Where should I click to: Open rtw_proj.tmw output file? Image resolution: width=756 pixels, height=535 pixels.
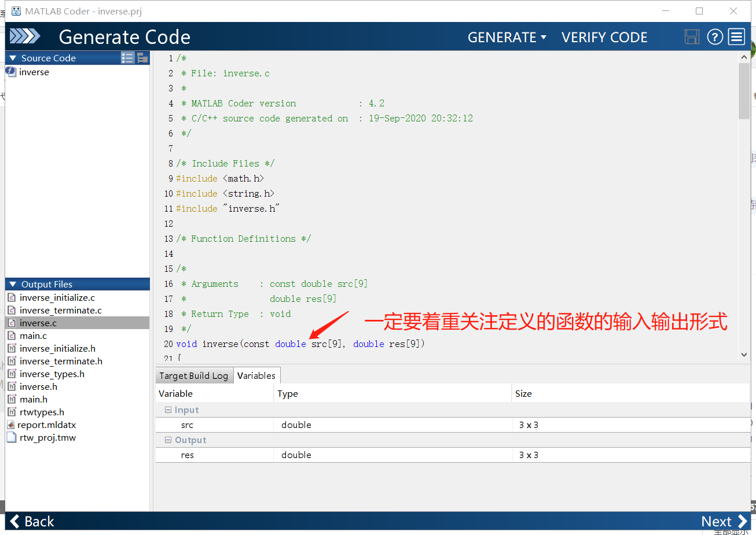pos(48,437)
